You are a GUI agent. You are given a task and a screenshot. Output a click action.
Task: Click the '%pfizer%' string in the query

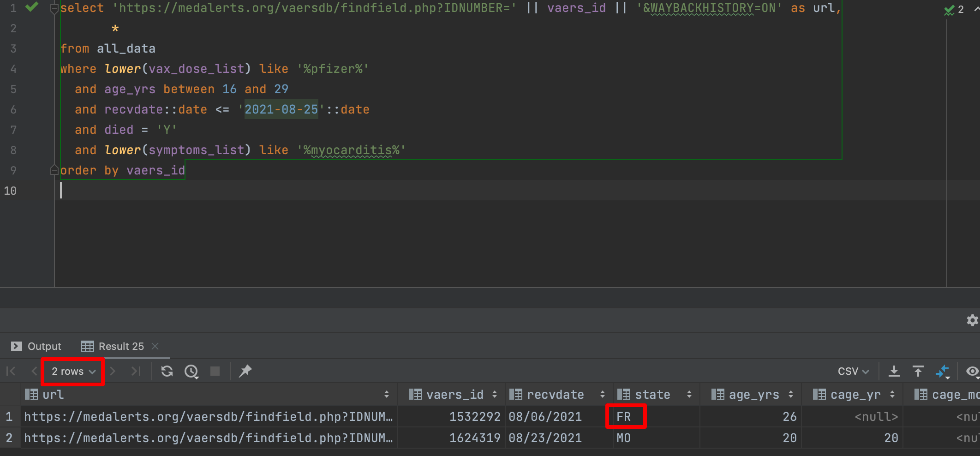tap(333, 69)
